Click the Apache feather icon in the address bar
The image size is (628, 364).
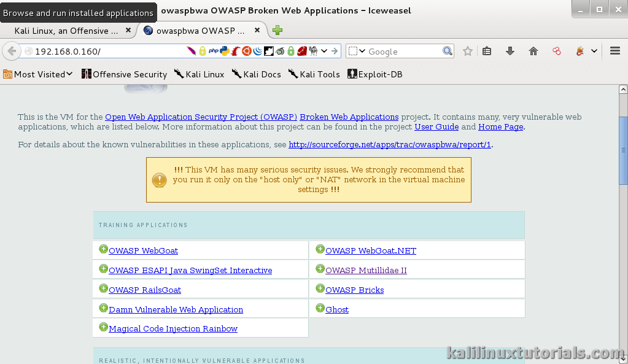[x=192, y=51]
